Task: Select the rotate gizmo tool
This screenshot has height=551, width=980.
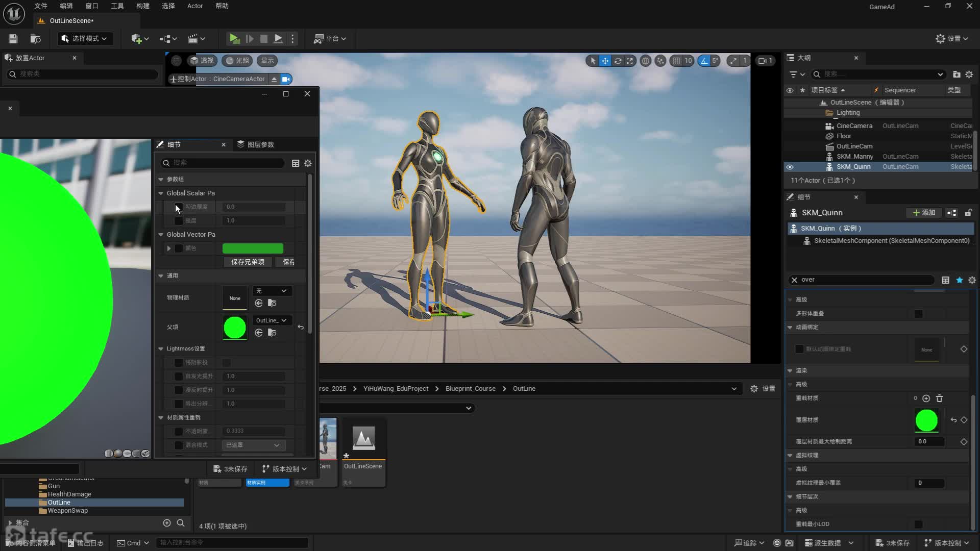Action: 618,61
